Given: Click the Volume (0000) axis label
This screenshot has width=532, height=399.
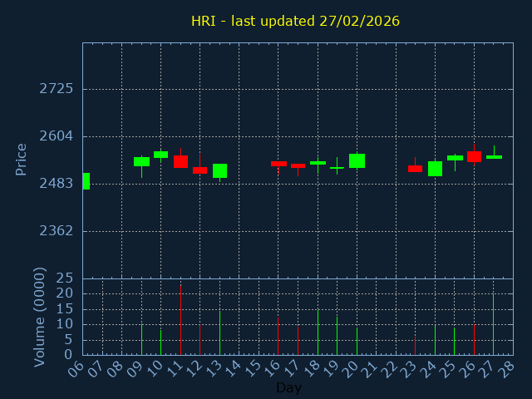Looking at the screenshot, I should pyautogui.click(x=39, y=317).
